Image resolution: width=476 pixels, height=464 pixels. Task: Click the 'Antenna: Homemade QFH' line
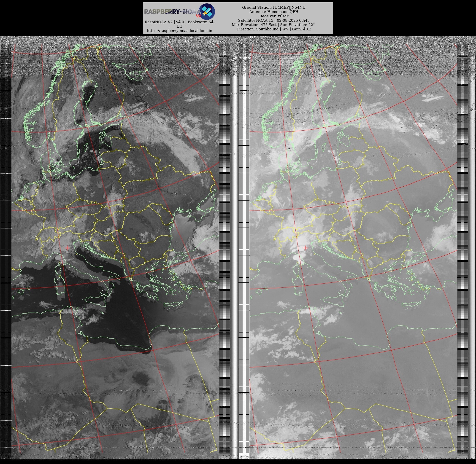274,12
